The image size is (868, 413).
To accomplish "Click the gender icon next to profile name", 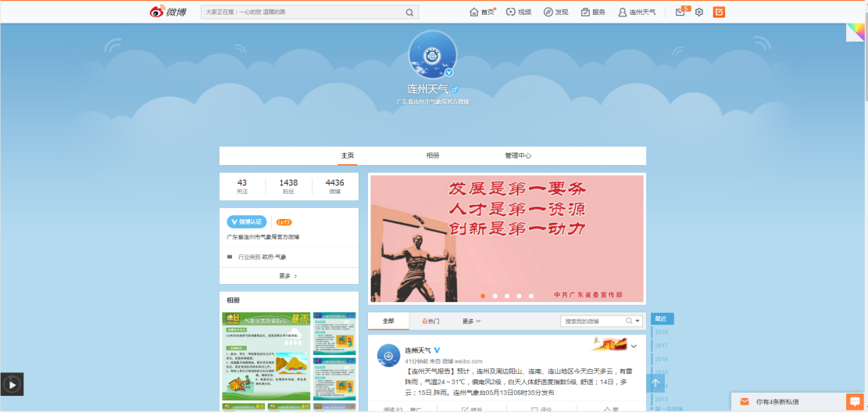I will click(x=455, y=89).
